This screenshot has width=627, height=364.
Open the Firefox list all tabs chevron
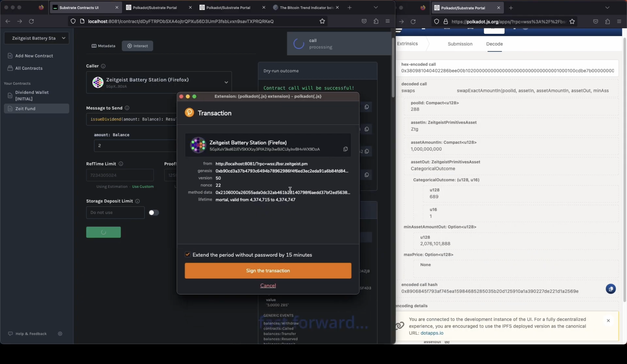tap(375, 7)
